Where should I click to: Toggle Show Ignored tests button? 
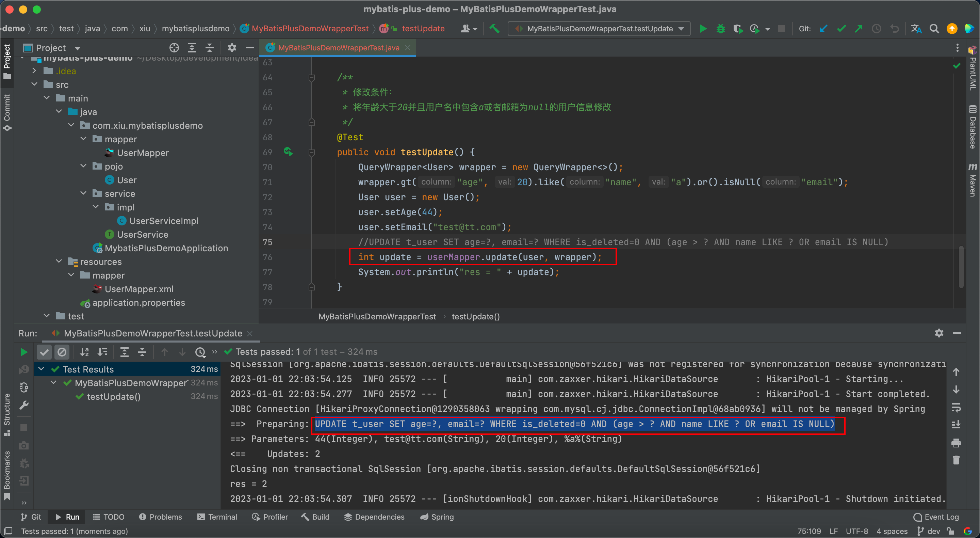[x=62, y=352]
